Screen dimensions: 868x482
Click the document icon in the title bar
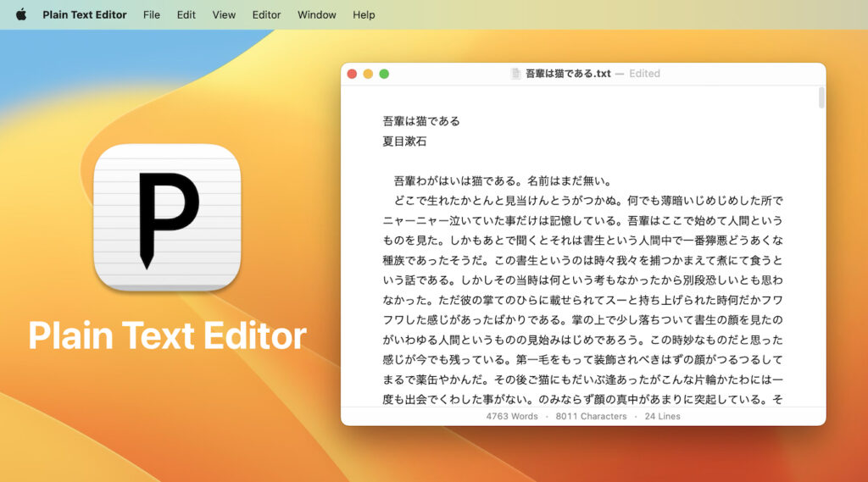pos(515,74)
